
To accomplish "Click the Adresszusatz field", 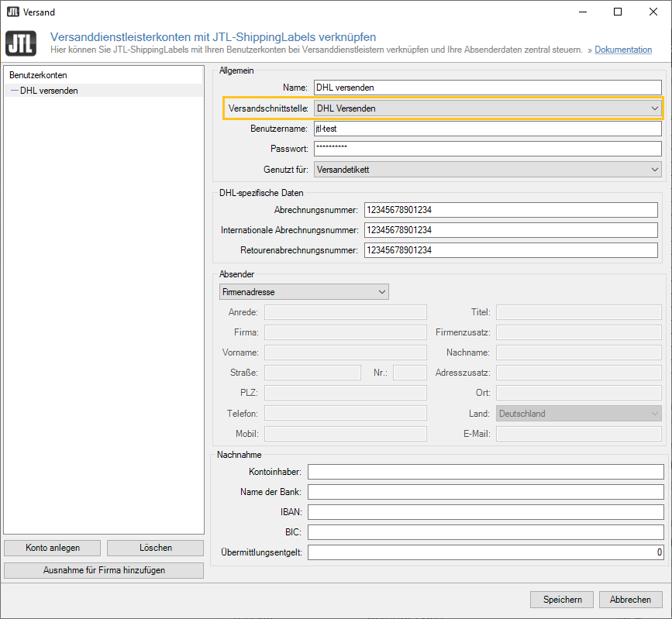I will pyautogui.click(x=578, y=373).
